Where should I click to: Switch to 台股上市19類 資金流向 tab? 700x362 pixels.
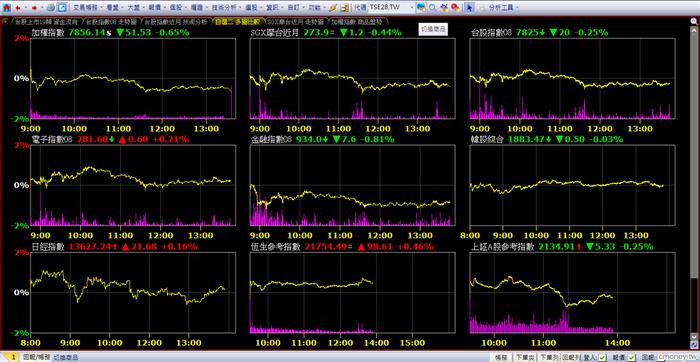coord(46,21)
